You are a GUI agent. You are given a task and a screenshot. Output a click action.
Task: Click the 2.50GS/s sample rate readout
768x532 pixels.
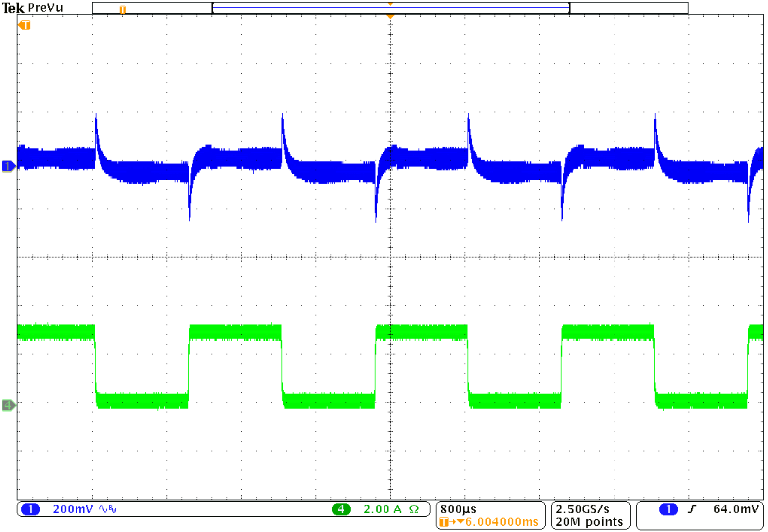tap(582, 509)
